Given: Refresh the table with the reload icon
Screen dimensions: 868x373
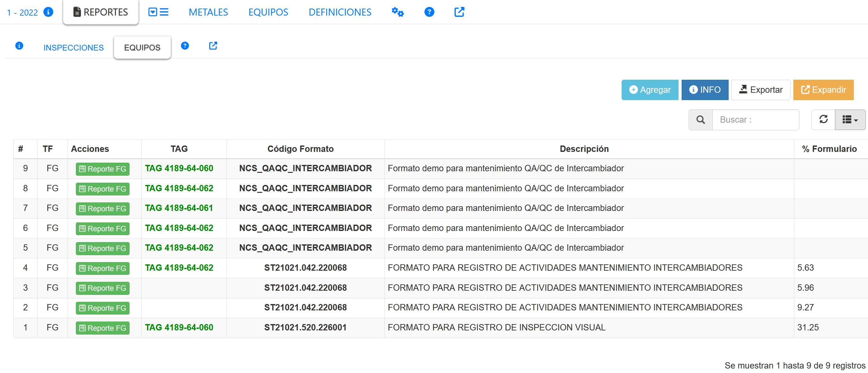Looking at the screenshot, I should (823, 119).
